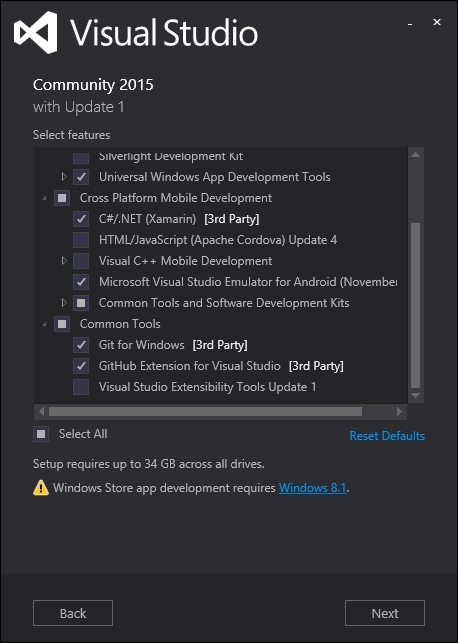This screenshot has height=643, width=458.
Task: Toggle the Git for Windows checkbox
Action: coord(81,345)
